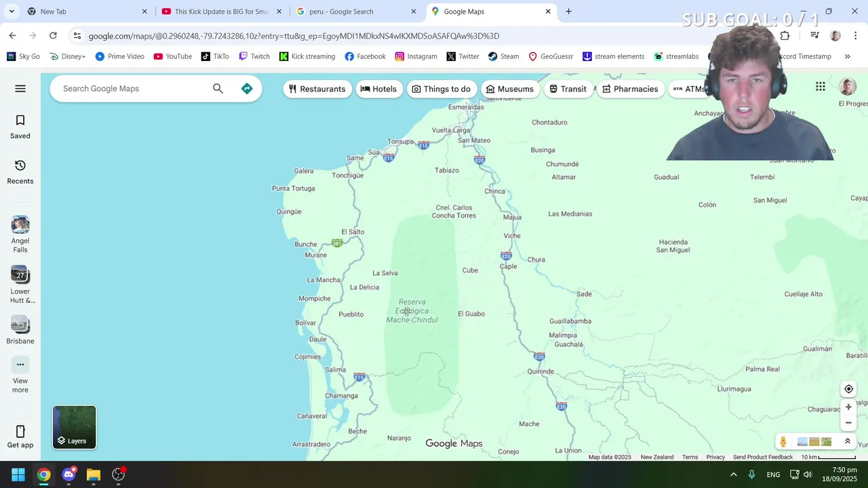Image resolution: width=868 pixels, height=488 pixels.
Task: Activate Street View pegman
Action: (x=783, y=442)
